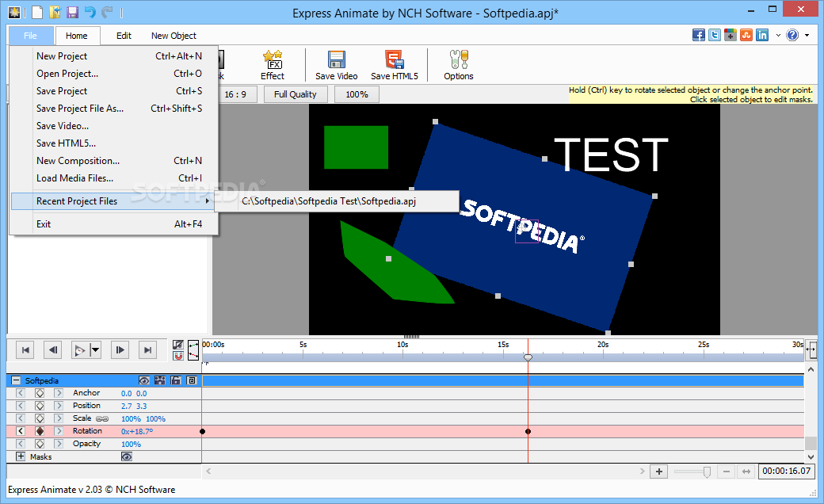Viewport: 824px width, 504px height.
Task: Click the Save HTML5 toolbar icon
Action: 394,65
